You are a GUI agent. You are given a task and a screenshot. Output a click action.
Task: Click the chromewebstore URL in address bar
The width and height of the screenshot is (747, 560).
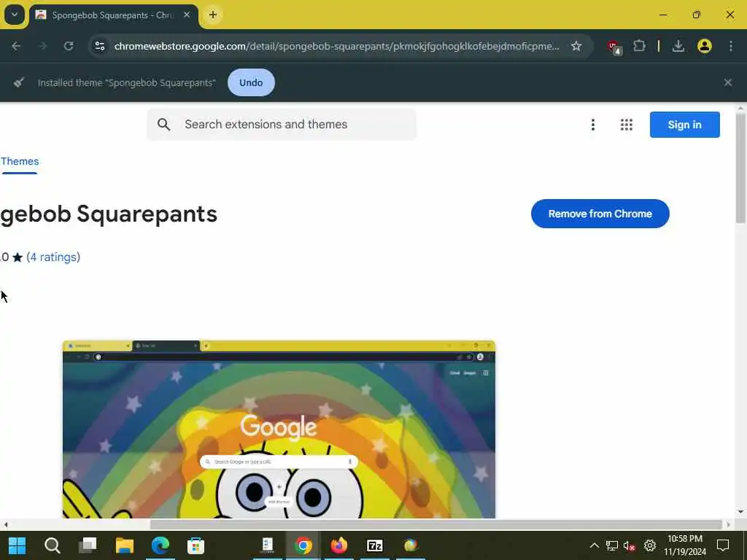[336, 46]
